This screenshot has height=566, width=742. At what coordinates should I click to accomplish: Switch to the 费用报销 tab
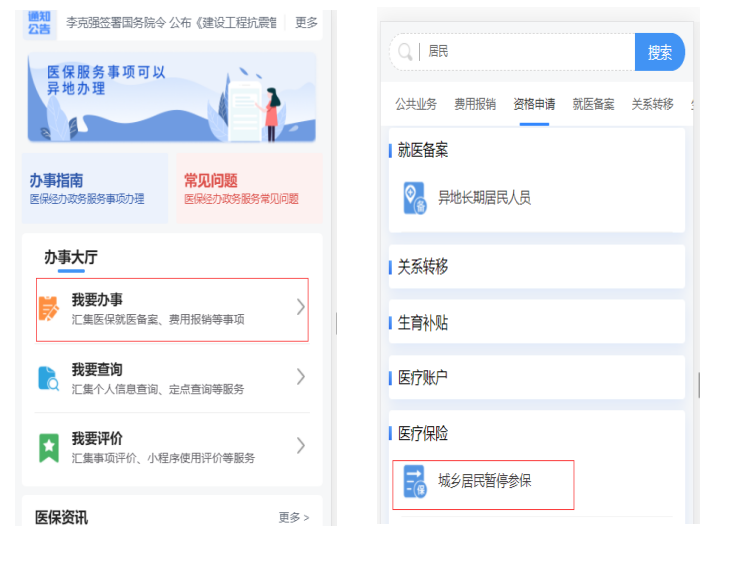coord(475,104)
